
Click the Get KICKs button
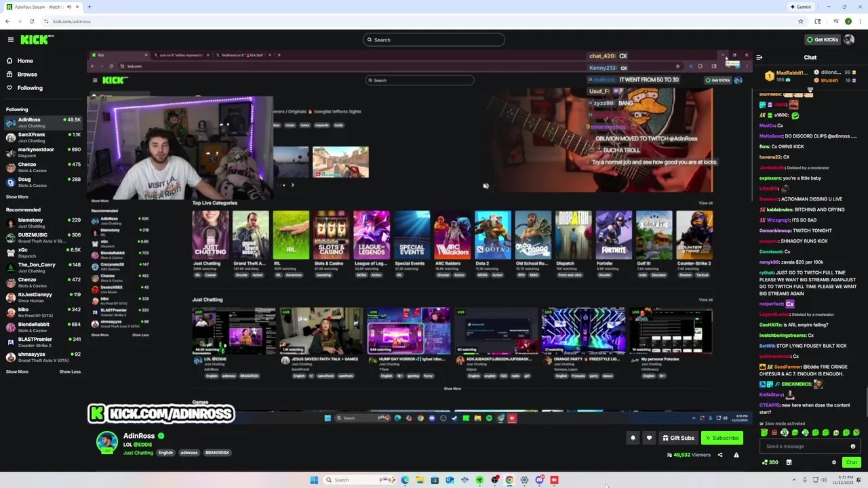coord(821,40)
